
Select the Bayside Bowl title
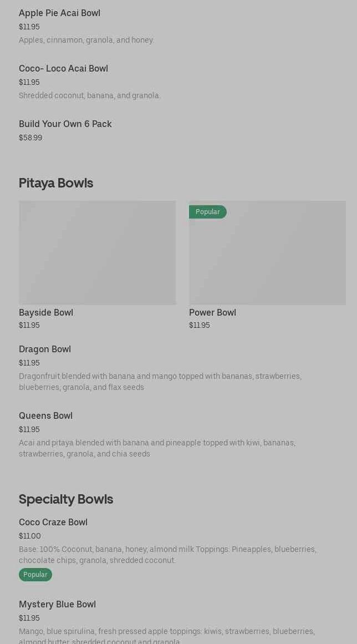pyautogui.click(x=46, y=312)
